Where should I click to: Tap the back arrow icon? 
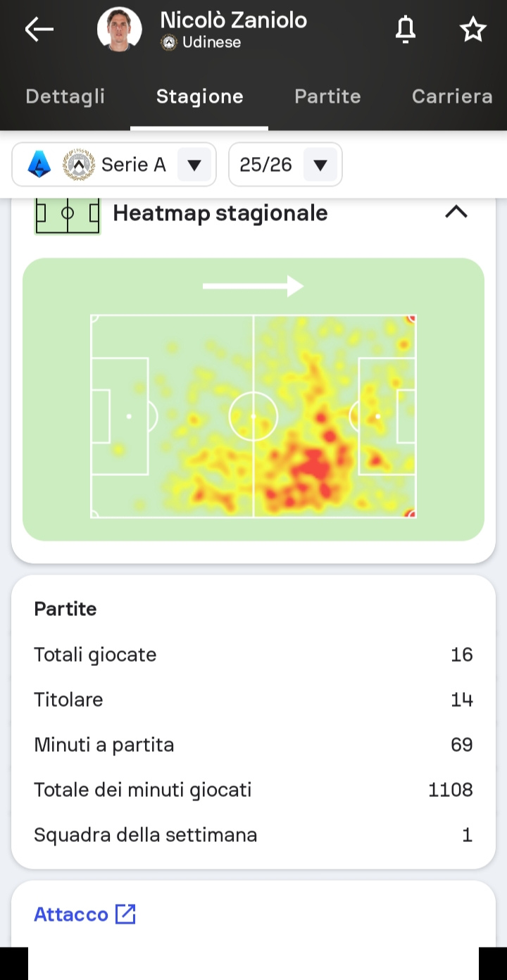coord(39,29)
